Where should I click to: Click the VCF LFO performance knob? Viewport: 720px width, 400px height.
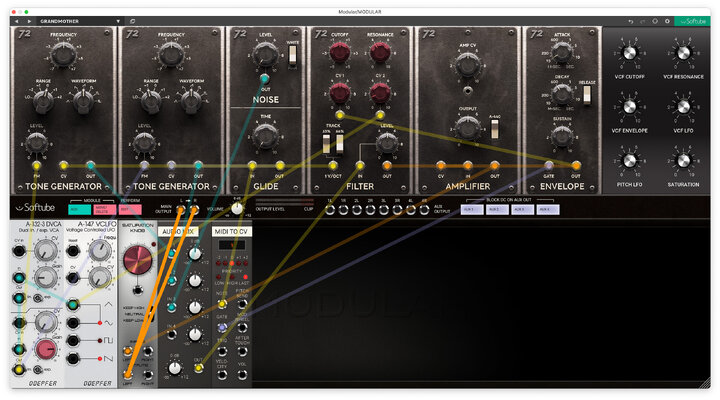(683, 107)
